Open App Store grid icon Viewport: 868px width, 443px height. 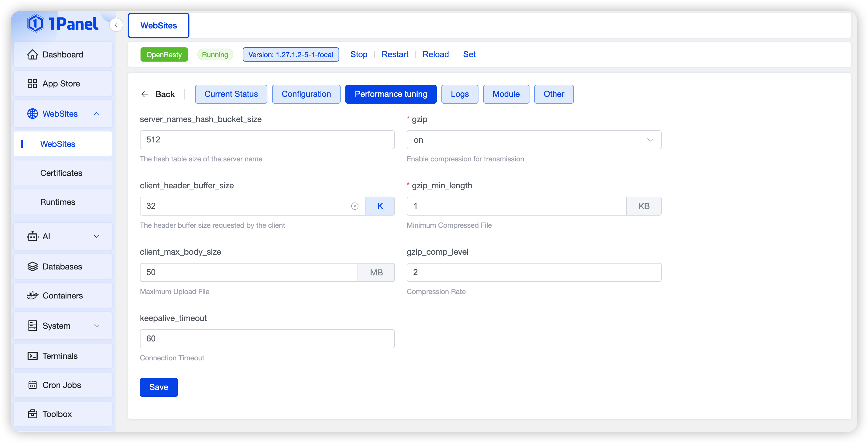pyautogui.click(x=32, y=84)
